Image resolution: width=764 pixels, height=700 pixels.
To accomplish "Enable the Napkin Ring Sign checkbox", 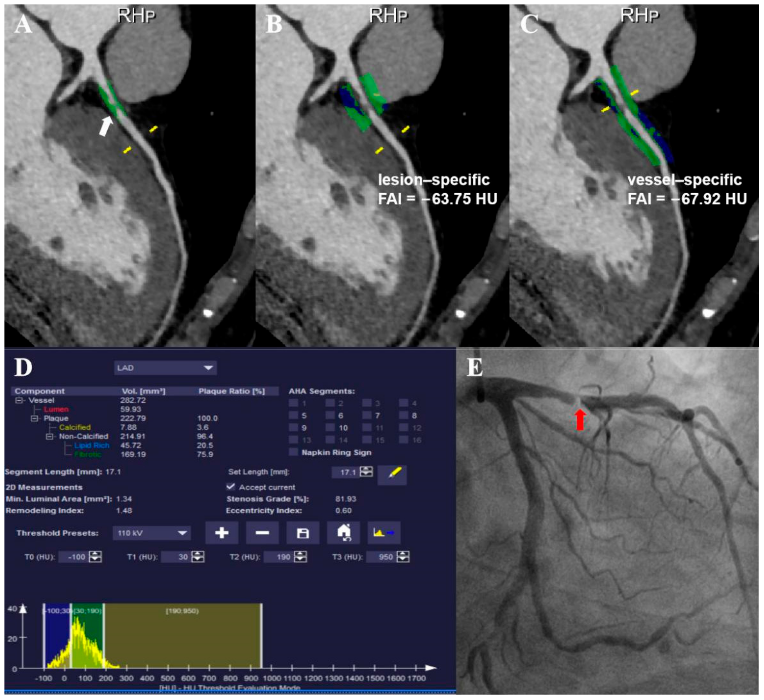I will point(293,452).
